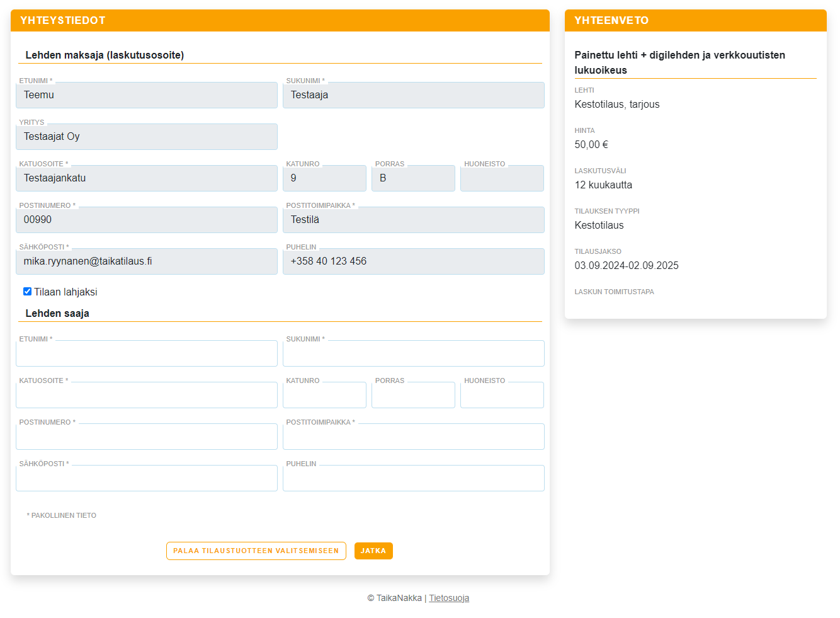This screenshot has width=840, height=618.
Task: Click Sähköposti field with mika.ryynanen address
Action: pos(147,261)
